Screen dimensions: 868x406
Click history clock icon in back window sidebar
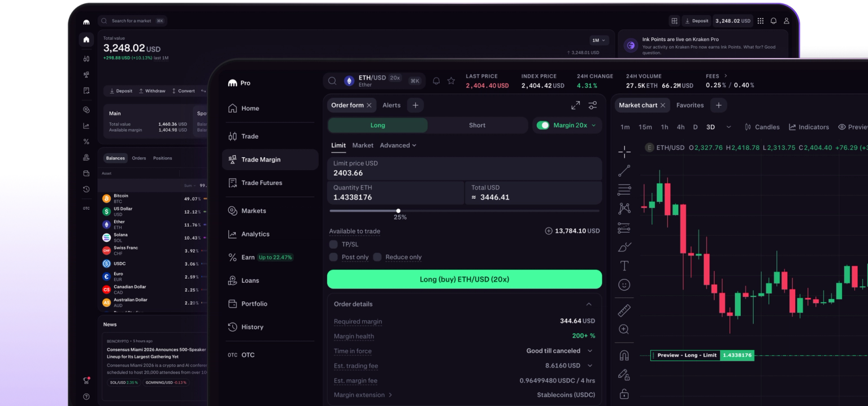tap(86, 189)
